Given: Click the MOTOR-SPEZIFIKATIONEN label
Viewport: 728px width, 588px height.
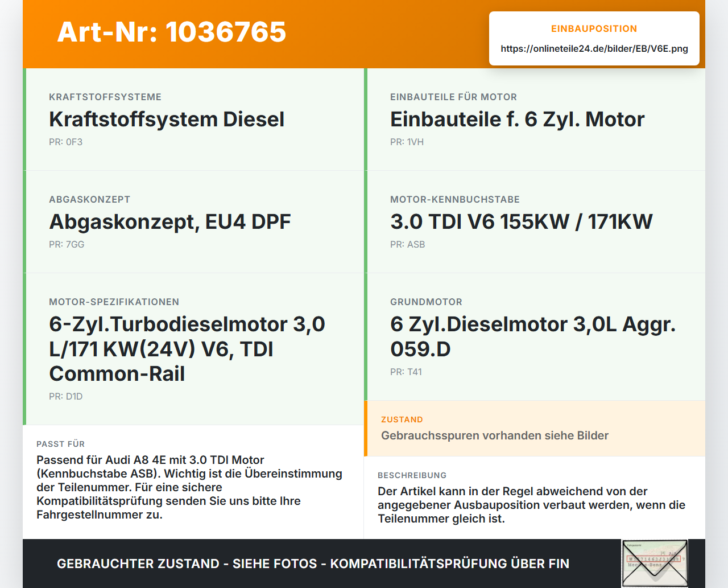Looking at the screenshot, I should [x=114, y=302].
